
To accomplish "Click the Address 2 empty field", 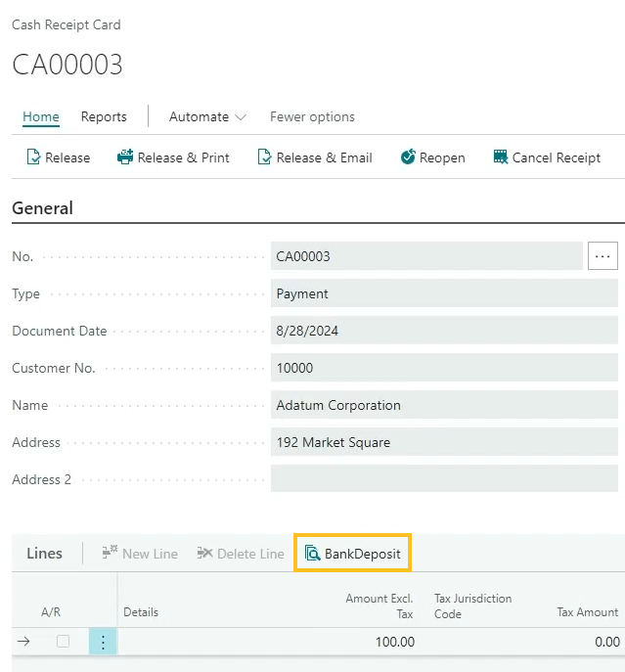I will coord(444,479).
